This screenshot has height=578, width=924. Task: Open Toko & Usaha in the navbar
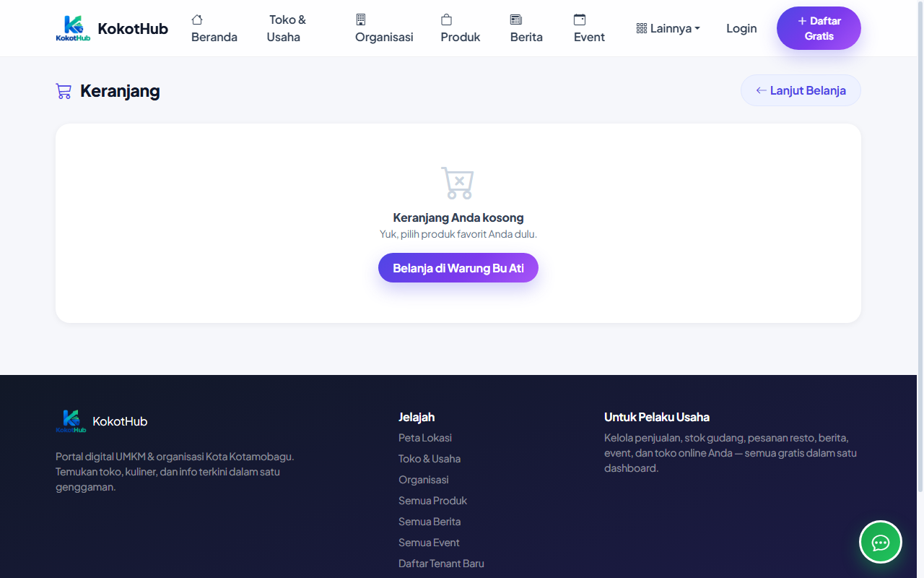click(288, 28)
